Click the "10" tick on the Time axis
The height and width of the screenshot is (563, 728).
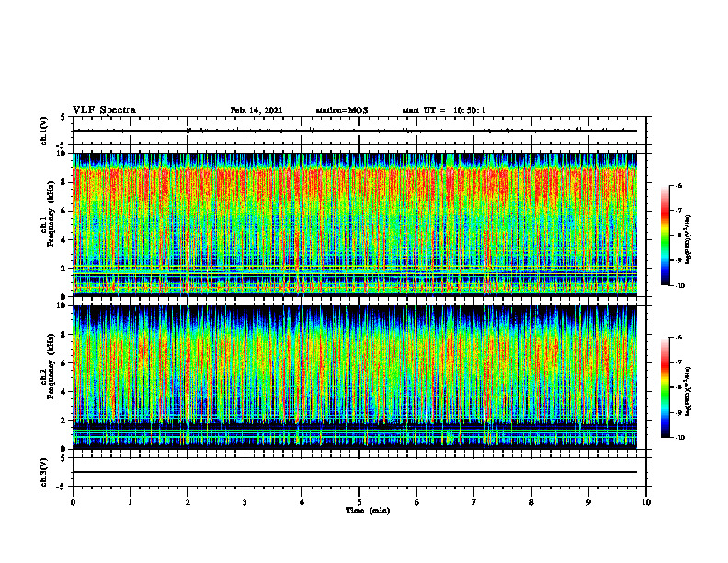pos(646,502)
